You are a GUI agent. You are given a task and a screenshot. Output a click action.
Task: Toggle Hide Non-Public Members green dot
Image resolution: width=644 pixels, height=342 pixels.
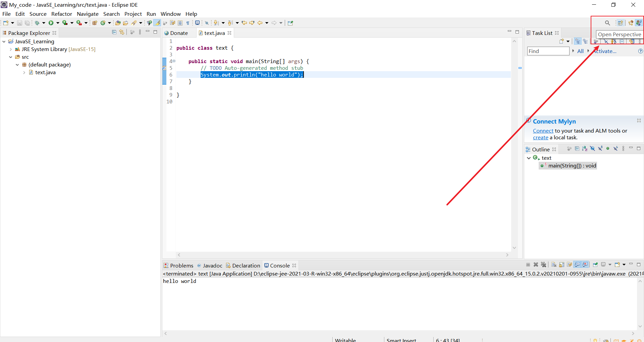coord(608,149)
